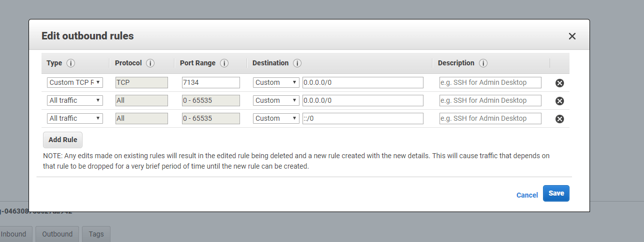Click the Cancel link
Viewport: 644px width, 242px height.
pyautogui.click(x=527, y=195)
